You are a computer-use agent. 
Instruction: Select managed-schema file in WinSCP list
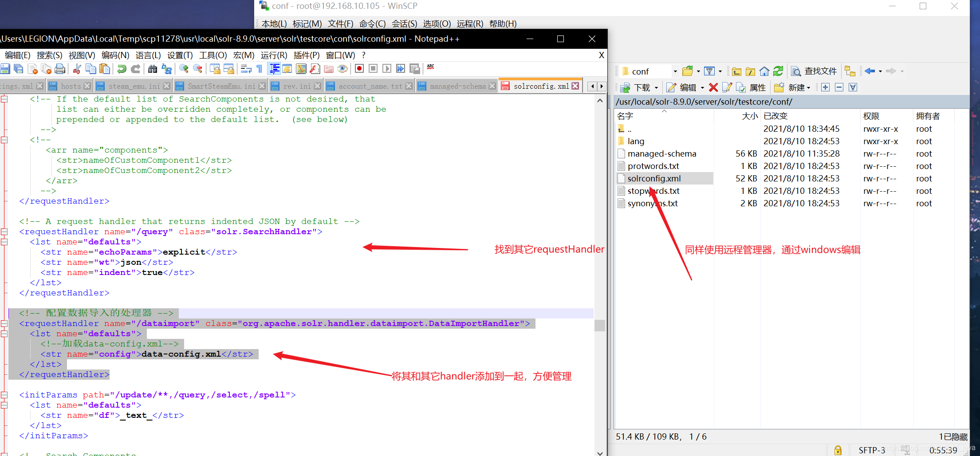click(x=662, y=153)
